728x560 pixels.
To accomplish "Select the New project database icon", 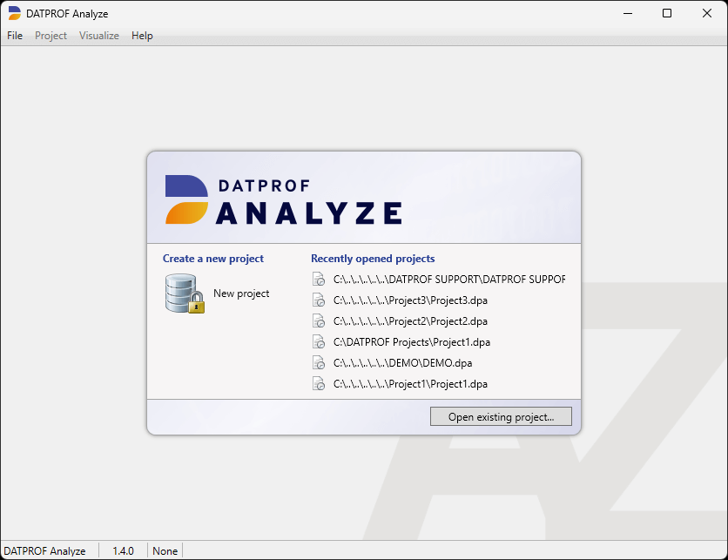I will click(182, 293).
